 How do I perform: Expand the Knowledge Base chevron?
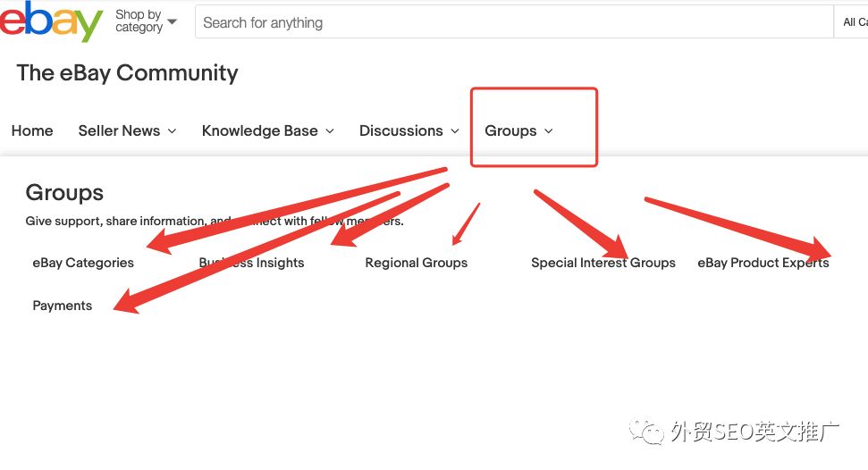click(330, 131)
